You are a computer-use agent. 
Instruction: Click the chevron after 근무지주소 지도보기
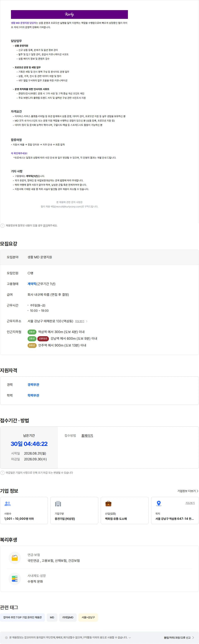[x=87, y=321]
